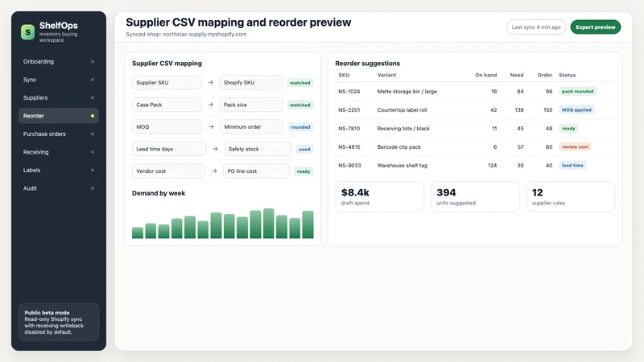Viewport: 644px width, 362px height.
Task: Click the SKU column header
Action: pos(344,75)
